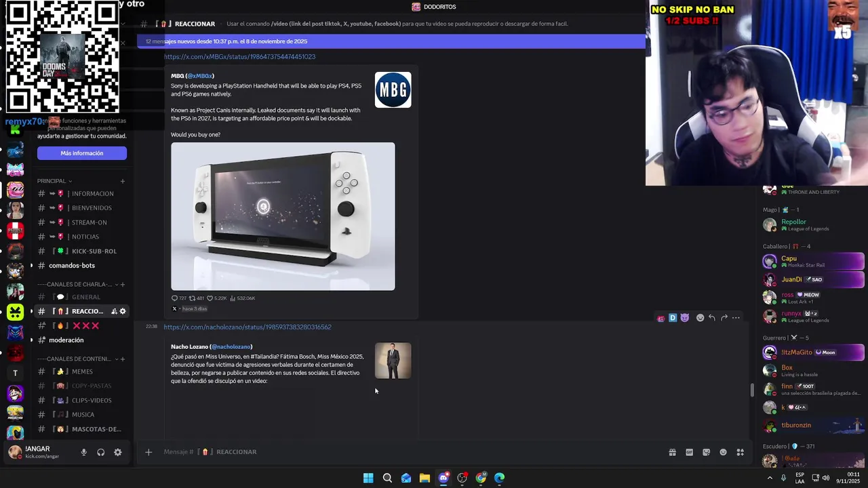Image resolution: width=868 pixels, height=488 pixels.
Task: Open user settings gear beside !ANGAR
Action: tap(118, 452)
